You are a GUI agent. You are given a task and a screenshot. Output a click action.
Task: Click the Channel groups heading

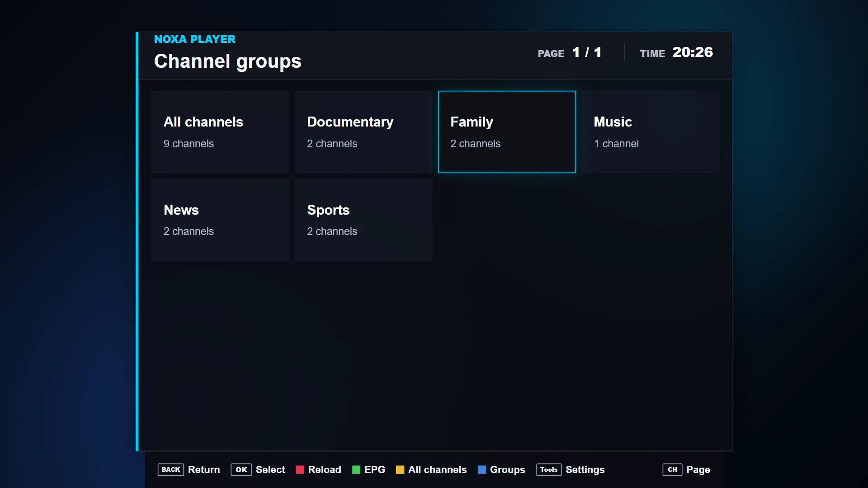tap(228, 61)
